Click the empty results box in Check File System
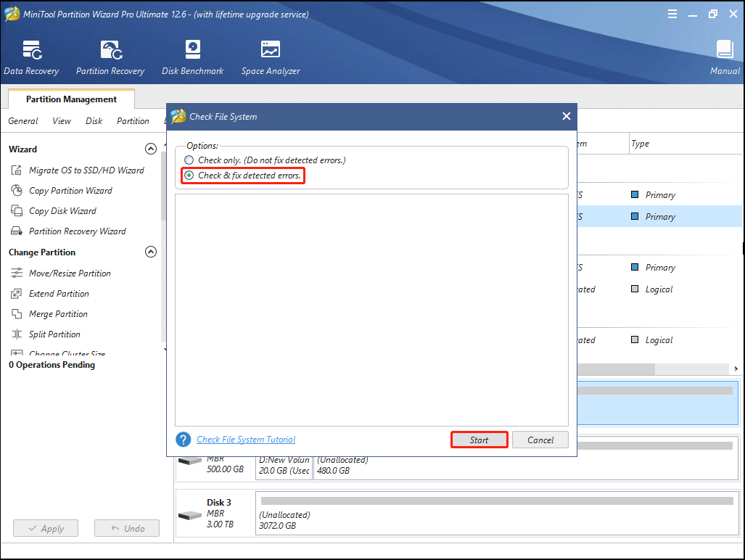The width and height of the screenshot is (745, 560). coord(371,310)
